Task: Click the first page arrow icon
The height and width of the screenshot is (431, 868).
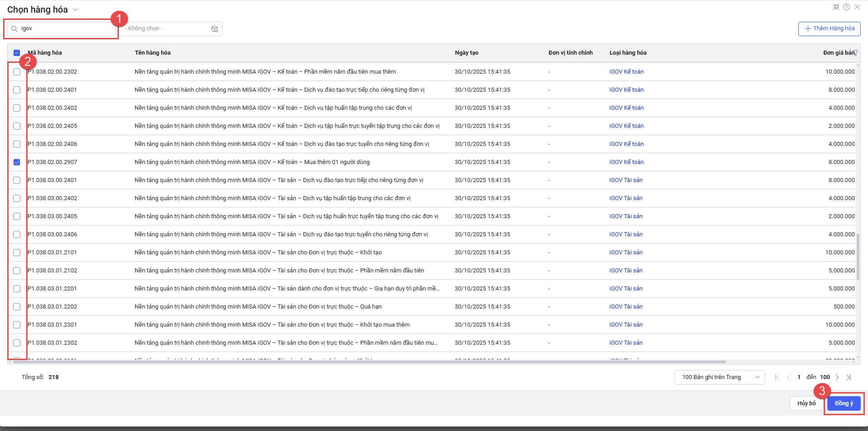Action: click(777, 377)
